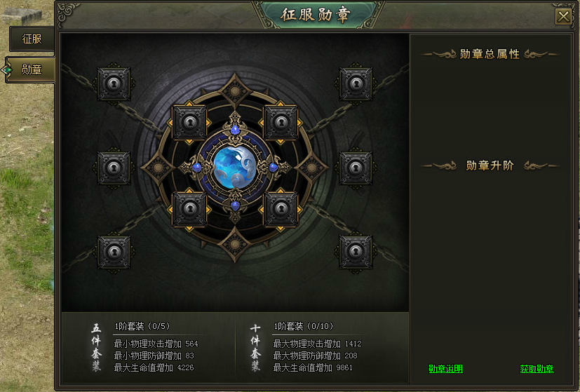Click the 1阶套装 (0/5) set label
Screen dimensions: 580x392
142,326
